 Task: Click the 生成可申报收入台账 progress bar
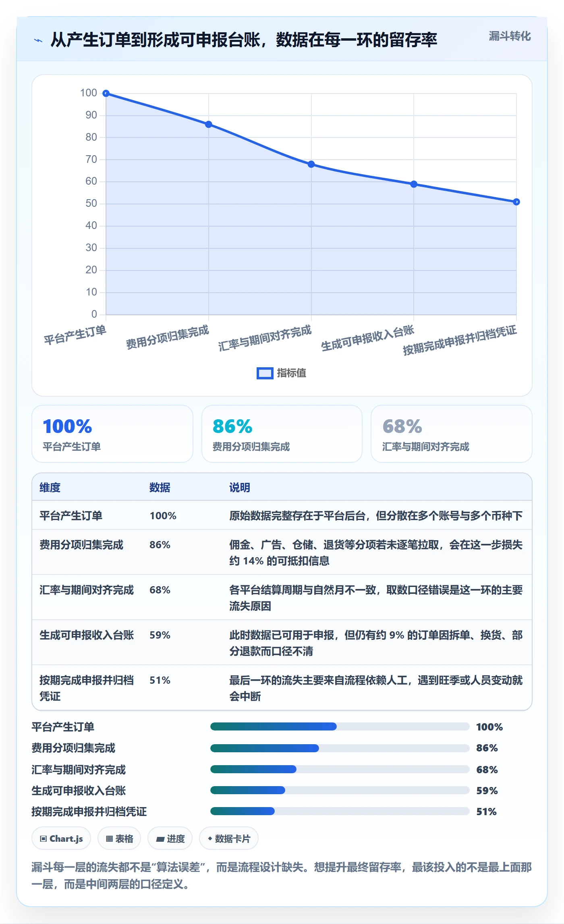[x=340, y=790]
